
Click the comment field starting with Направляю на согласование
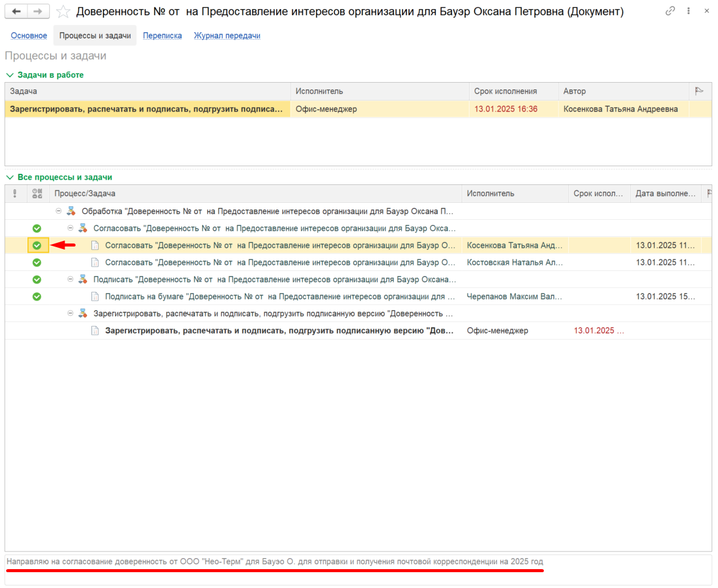[358, 570]
